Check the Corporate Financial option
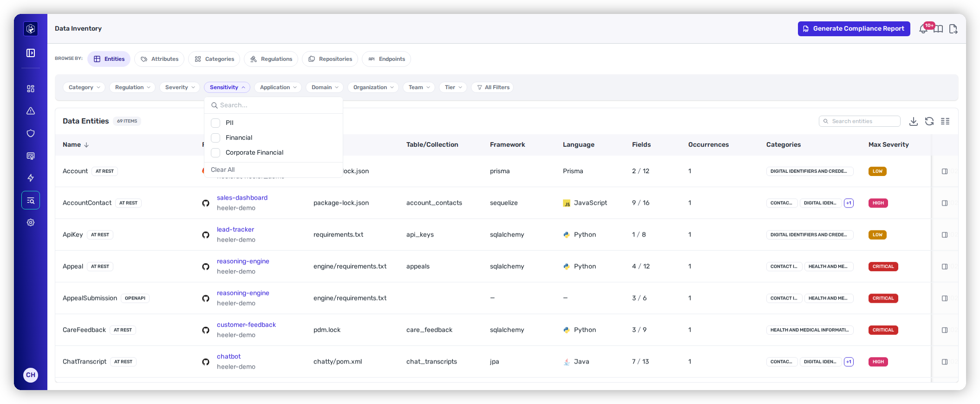The height and width of the screenshot is (404, 980). [x=216, y=153]
